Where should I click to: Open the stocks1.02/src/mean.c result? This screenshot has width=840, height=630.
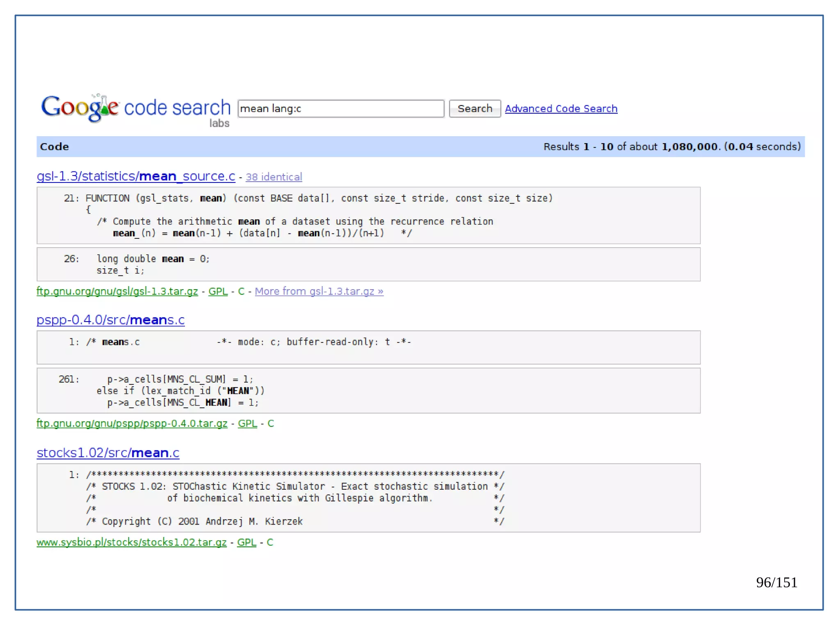(108, 453)
